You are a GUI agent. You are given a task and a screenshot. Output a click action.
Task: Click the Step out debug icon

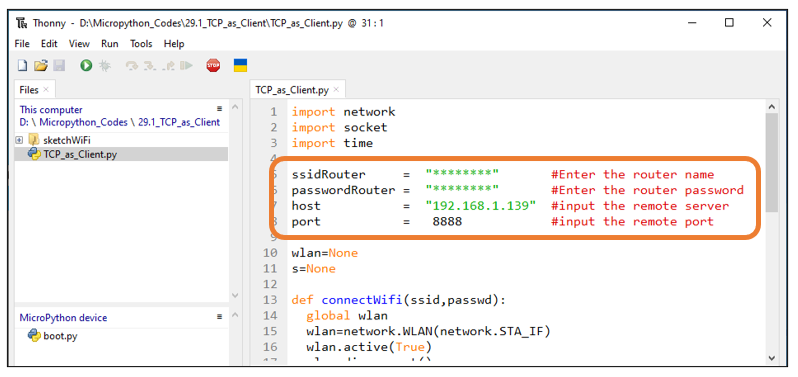(168, 65)
